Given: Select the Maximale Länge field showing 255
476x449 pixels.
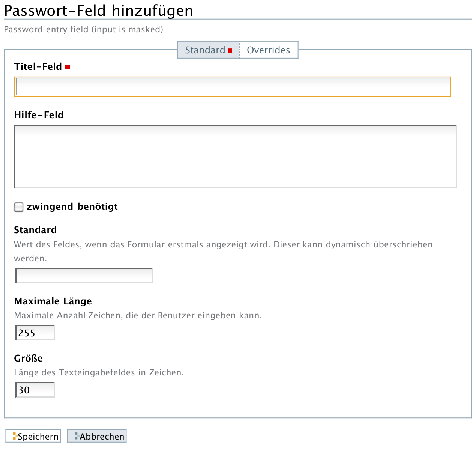Looking at the screenshot, I should (35, 333).
